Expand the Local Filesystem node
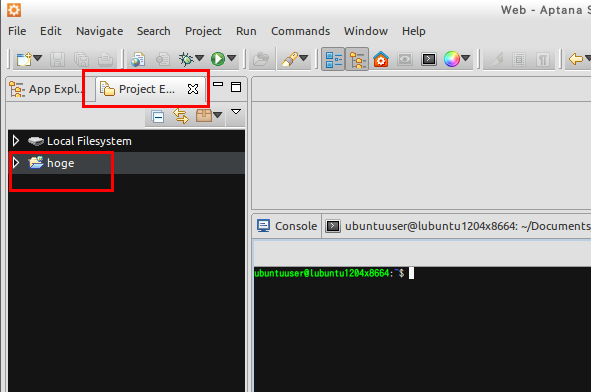Screen dimensions: 591x392 tap(16, 141)
